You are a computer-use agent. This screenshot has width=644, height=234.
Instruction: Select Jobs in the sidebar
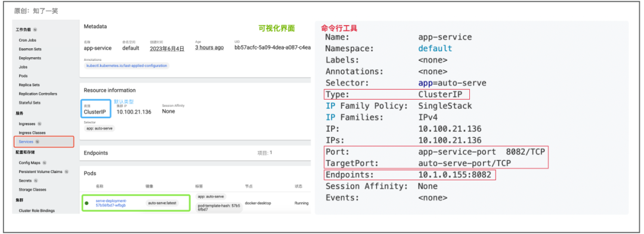coord(23,67)
